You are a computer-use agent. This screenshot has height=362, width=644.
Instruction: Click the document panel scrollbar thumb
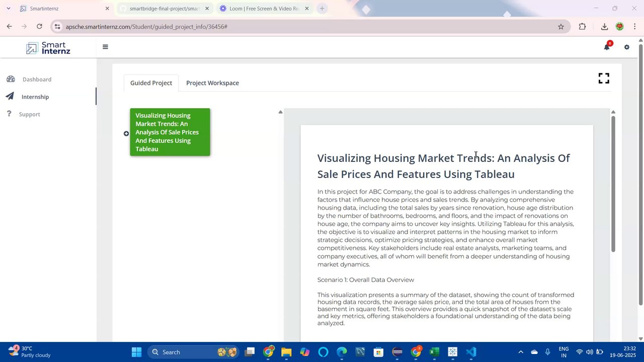613,184
